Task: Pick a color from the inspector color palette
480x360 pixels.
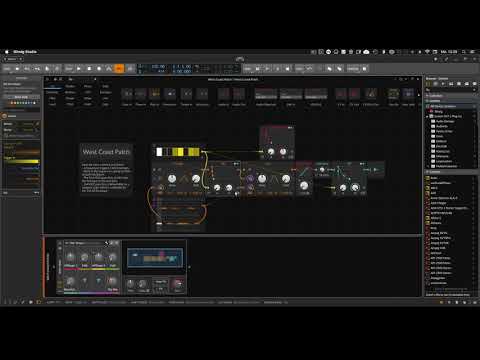Action: click(x=23, y=103)
